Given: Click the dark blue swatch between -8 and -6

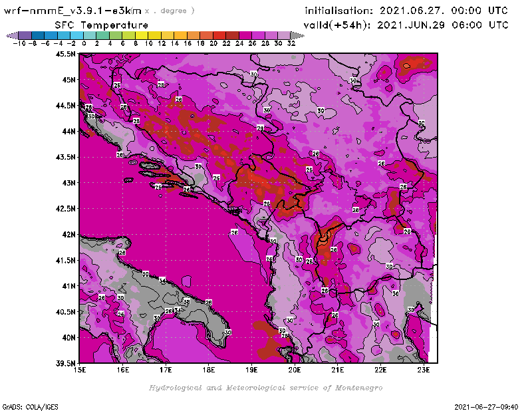Looking at the screenshot, I should point(38,35).
